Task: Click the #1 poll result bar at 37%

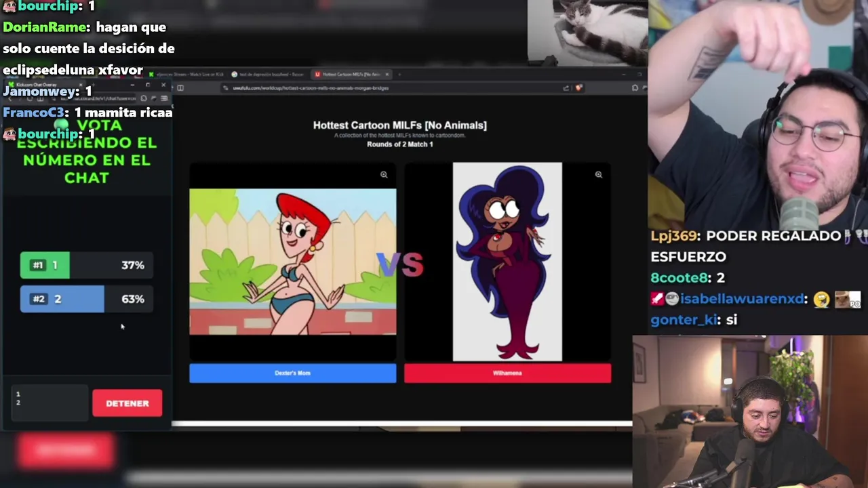Action: click(87, 265)
